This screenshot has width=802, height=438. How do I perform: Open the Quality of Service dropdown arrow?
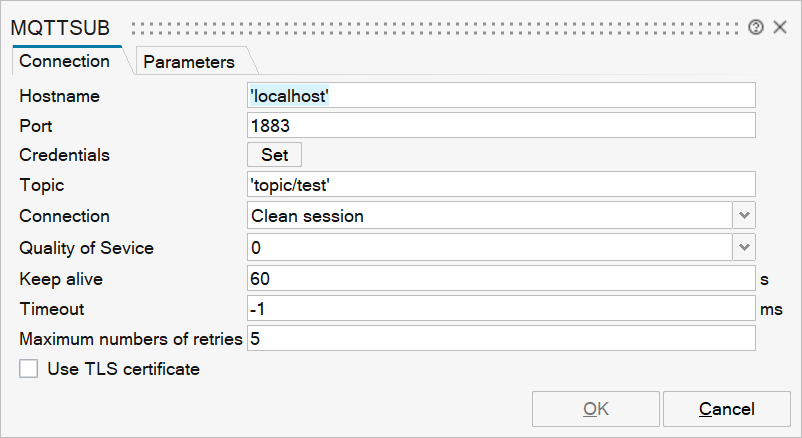pyautogui.click(x=745, y=247)
